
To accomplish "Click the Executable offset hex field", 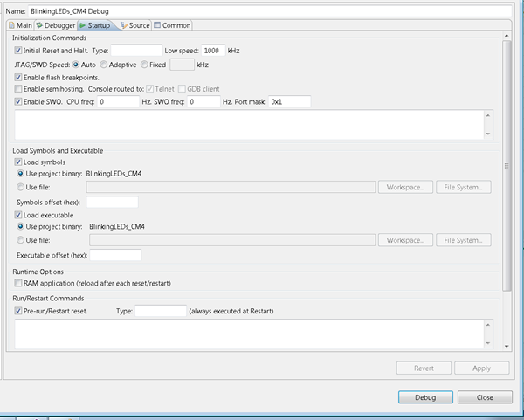I will point(115,255).
